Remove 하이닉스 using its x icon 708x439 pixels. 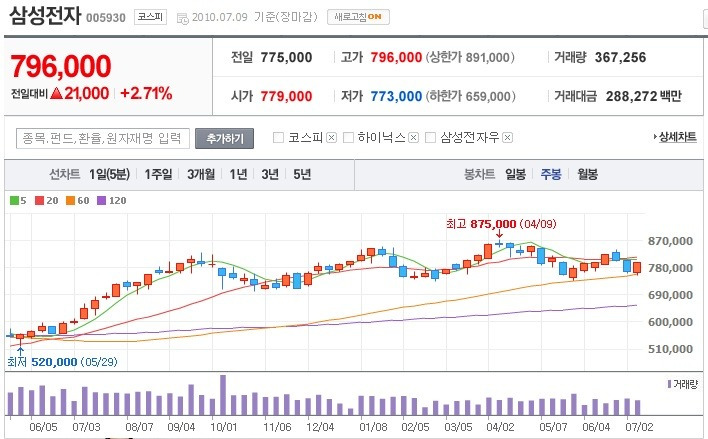[x=413, y=137]
